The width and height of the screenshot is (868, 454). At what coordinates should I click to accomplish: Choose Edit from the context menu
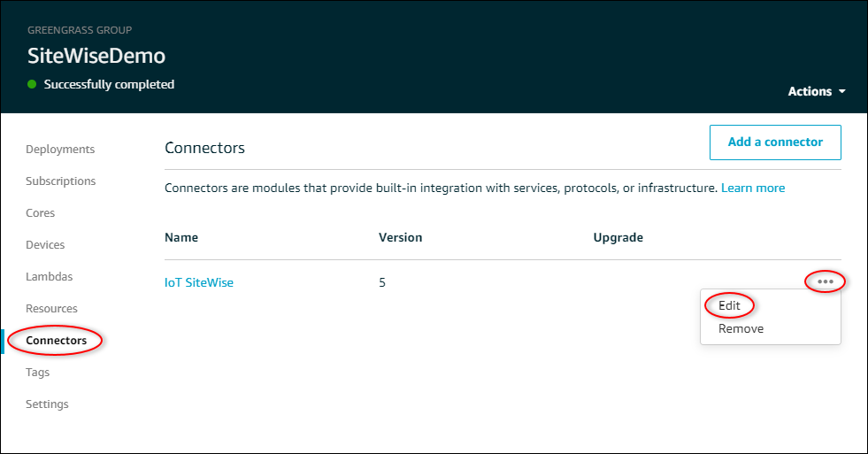pyautogui.click(x=729, y=305)
